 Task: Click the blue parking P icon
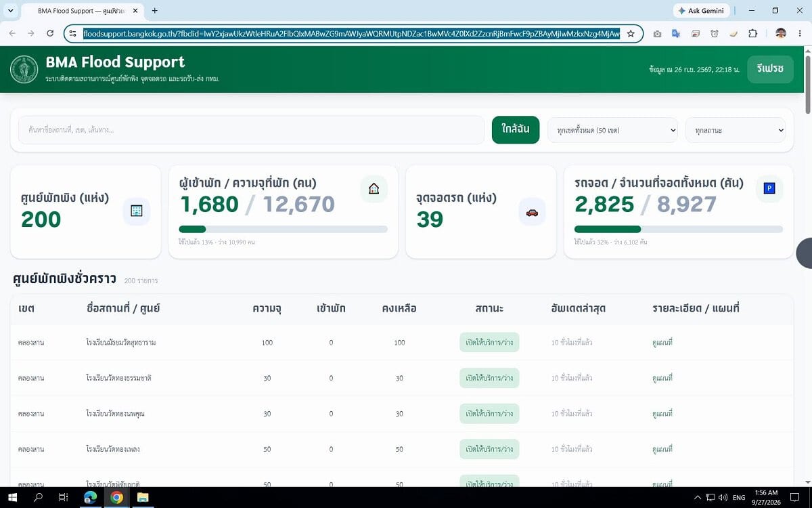coord(769,188)
